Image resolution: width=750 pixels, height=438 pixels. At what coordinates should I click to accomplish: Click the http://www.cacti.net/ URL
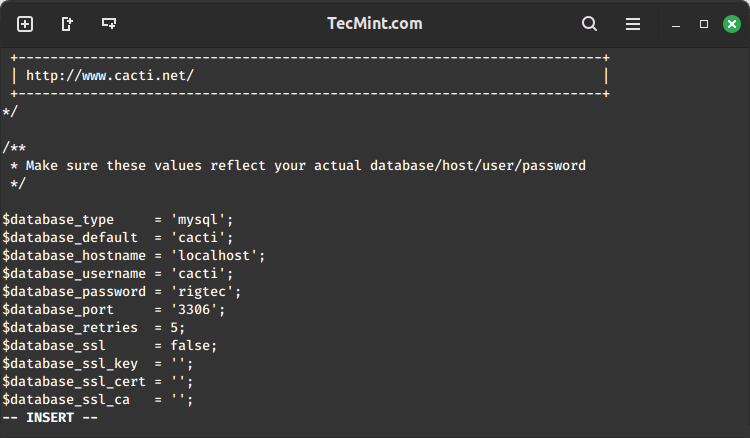pyautogui.click(x=110, y=75)
